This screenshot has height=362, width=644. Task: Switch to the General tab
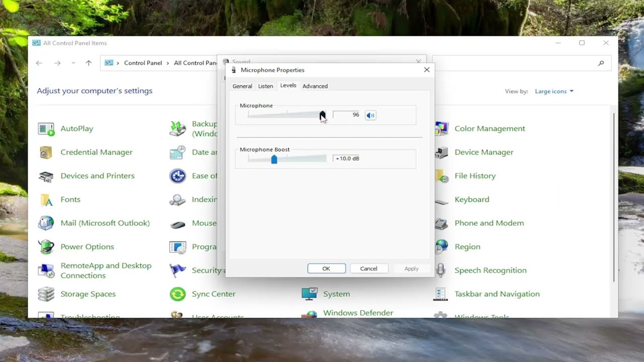[242, 86]
